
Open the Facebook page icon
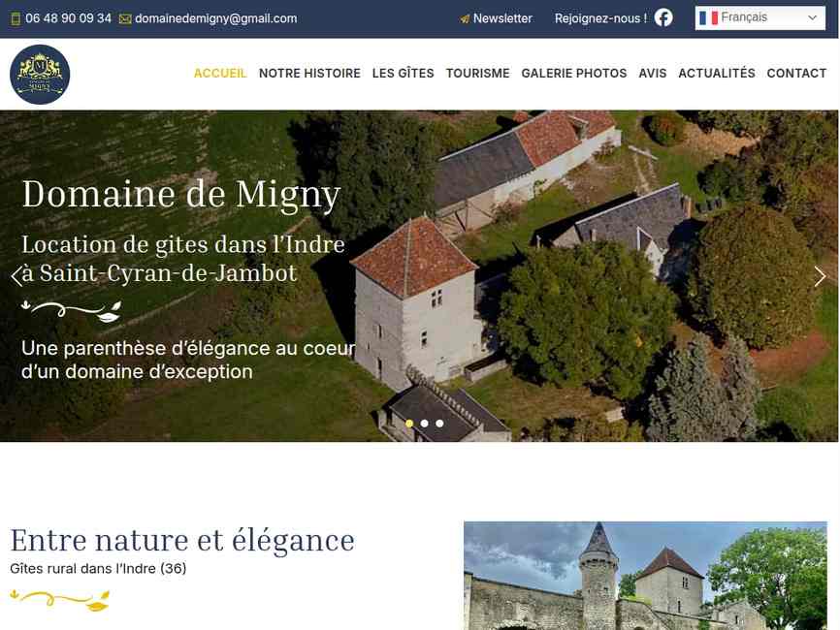click(663, 17)
